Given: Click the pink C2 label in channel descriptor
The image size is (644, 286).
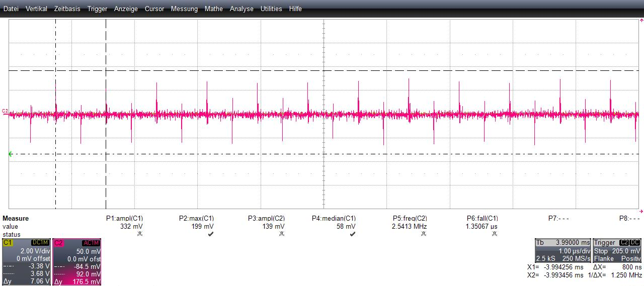Looking at the screenshot, I should (x=58, y=243).
